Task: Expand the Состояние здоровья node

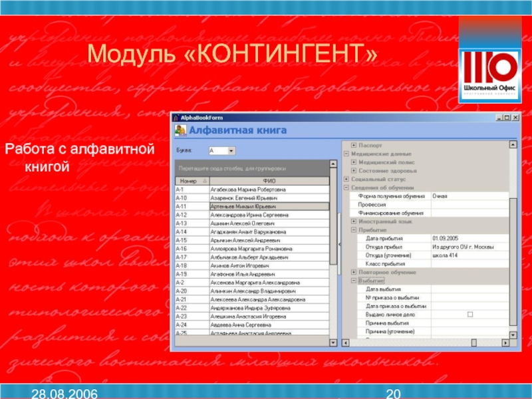Action: (x=354, y=171)
